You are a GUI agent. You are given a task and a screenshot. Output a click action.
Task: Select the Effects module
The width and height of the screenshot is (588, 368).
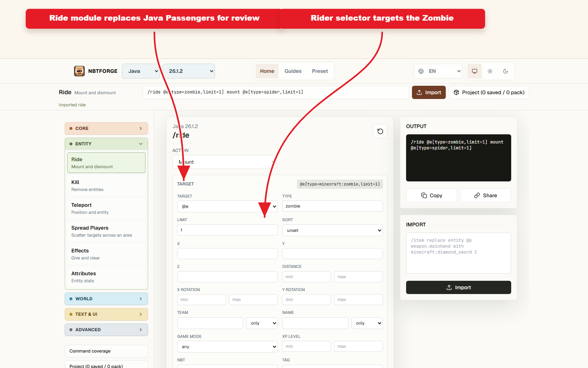(x=106, y=254)
